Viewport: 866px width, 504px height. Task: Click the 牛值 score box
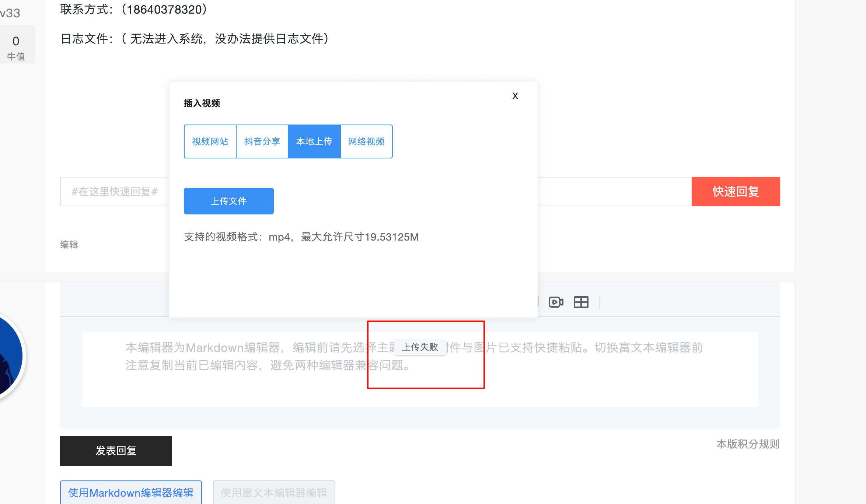[x=16, y=46]
